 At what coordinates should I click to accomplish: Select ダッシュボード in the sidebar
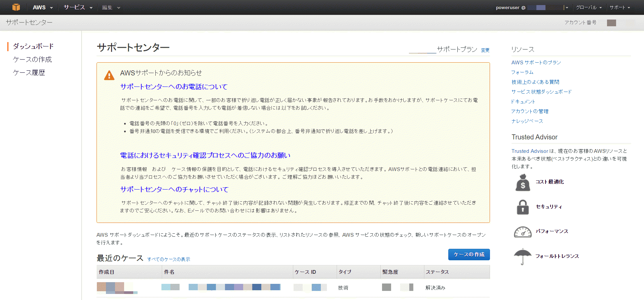click(33, 46)
